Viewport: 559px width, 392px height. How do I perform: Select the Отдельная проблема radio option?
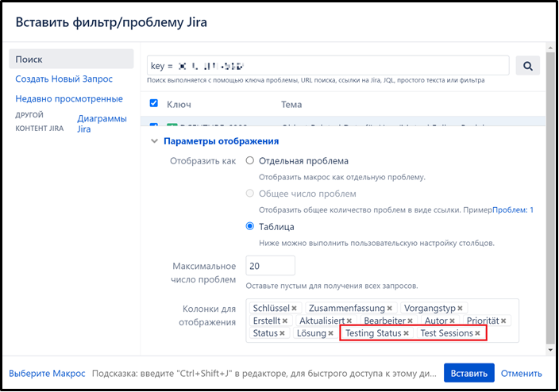250,161
